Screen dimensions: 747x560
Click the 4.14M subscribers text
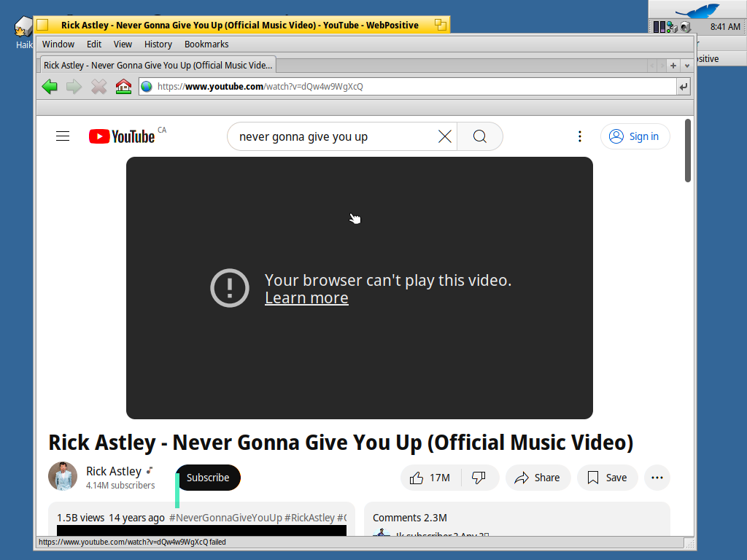point(120,485)
